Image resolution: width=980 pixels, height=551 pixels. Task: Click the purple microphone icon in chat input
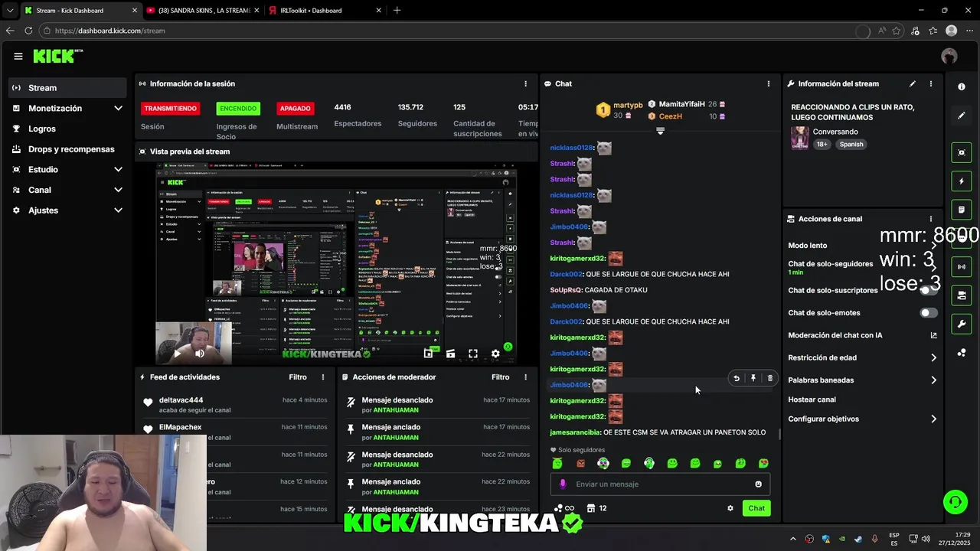(x=563, y=484)
